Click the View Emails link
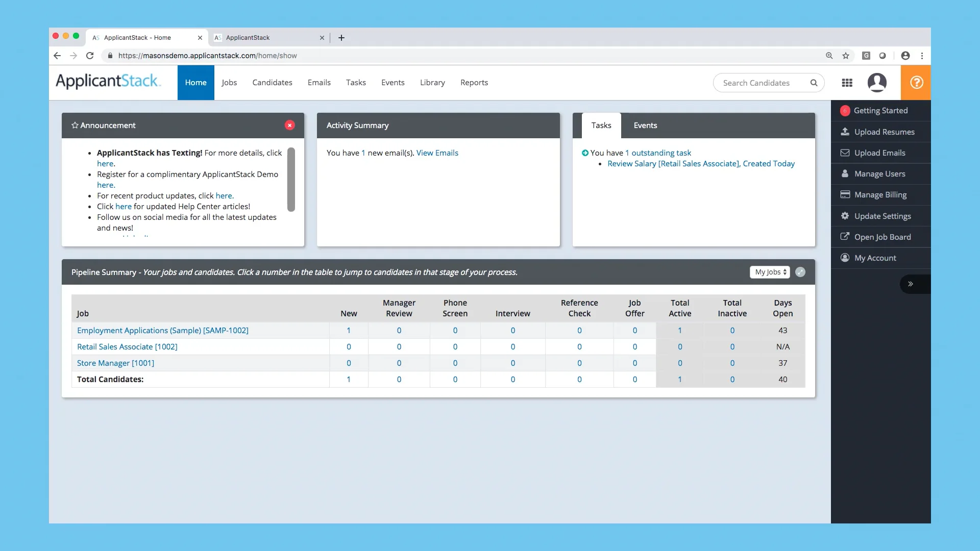The image size is (980, 551). click(x=437, y=153)
